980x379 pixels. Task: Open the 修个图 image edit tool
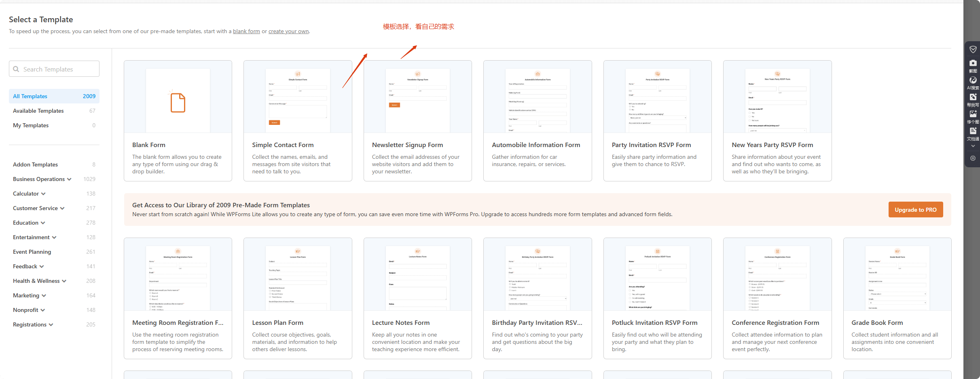click(973, 114)
